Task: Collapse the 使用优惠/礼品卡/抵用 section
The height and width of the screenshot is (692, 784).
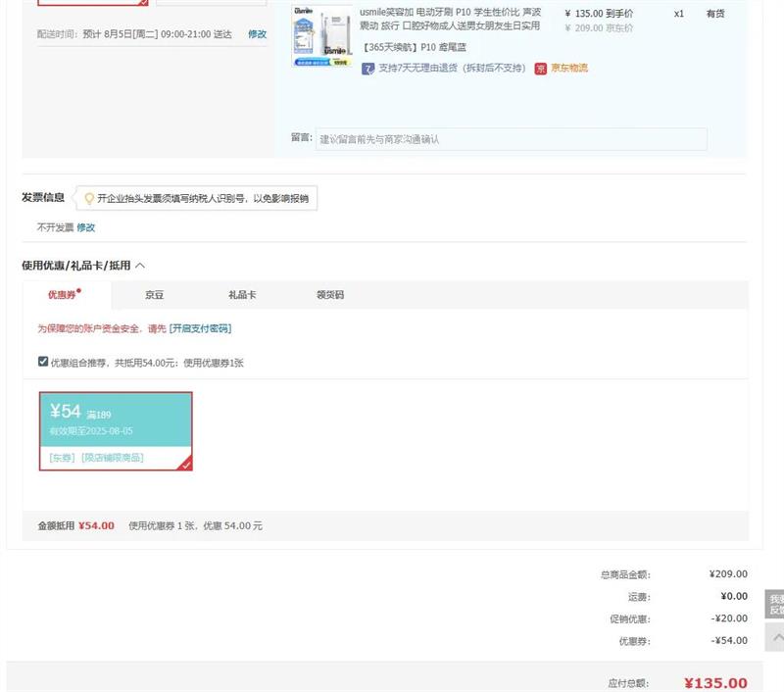Action: tap(140, 266)
